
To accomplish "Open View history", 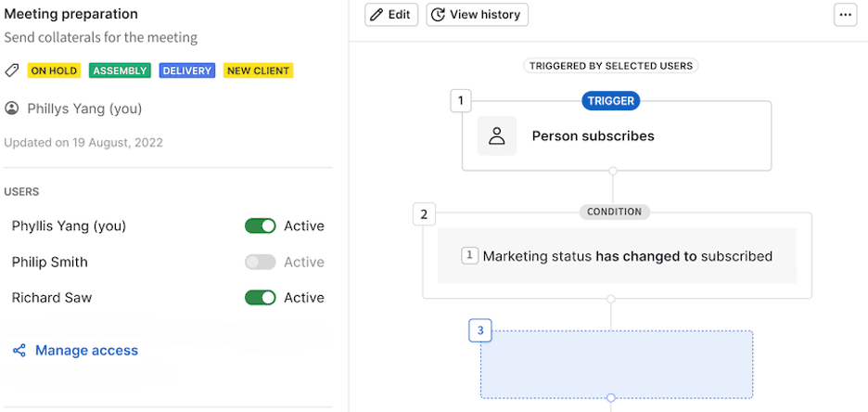I will [477, 15].
